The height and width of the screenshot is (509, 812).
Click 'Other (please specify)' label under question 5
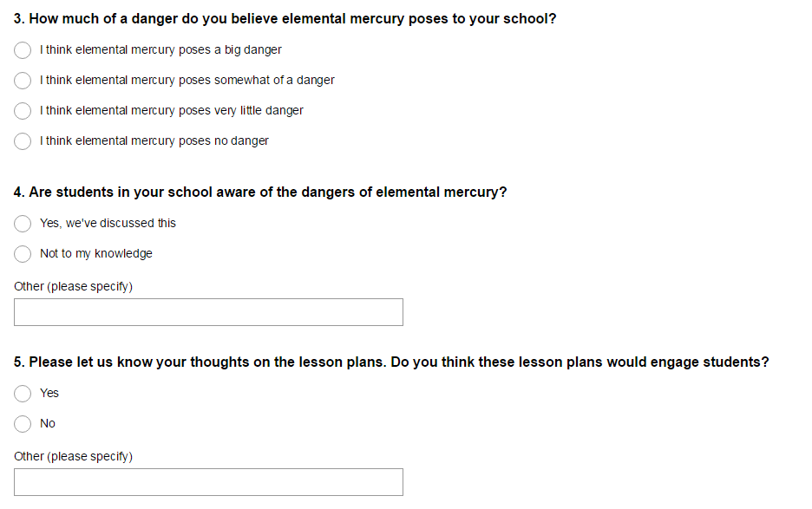click(x=73, y=456)
